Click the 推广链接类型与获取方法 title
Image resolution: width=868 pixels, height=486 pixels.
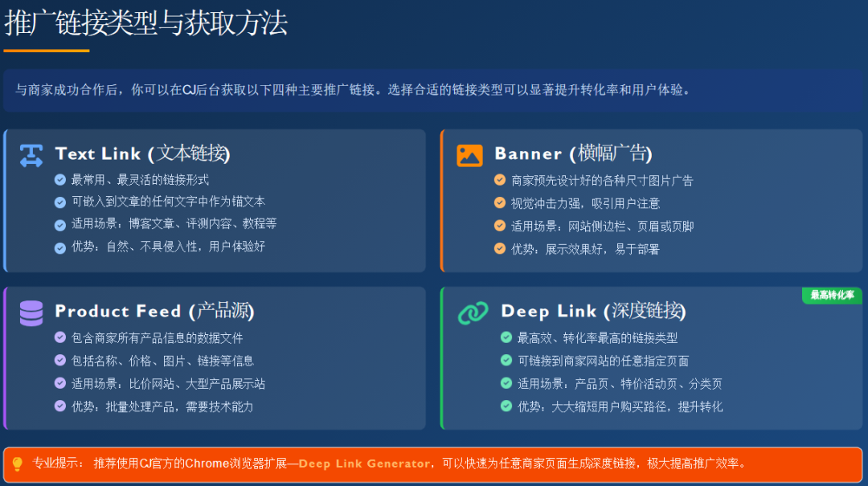pos(145,25)
